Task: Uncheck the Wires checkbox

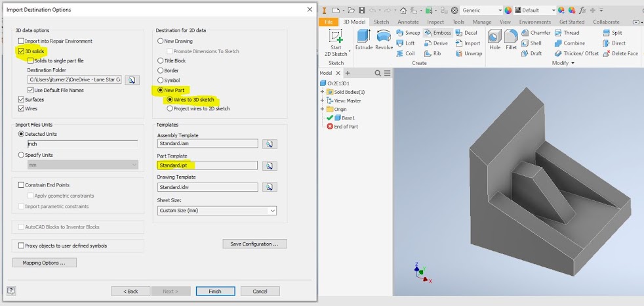Action: [x=22, y=108]
